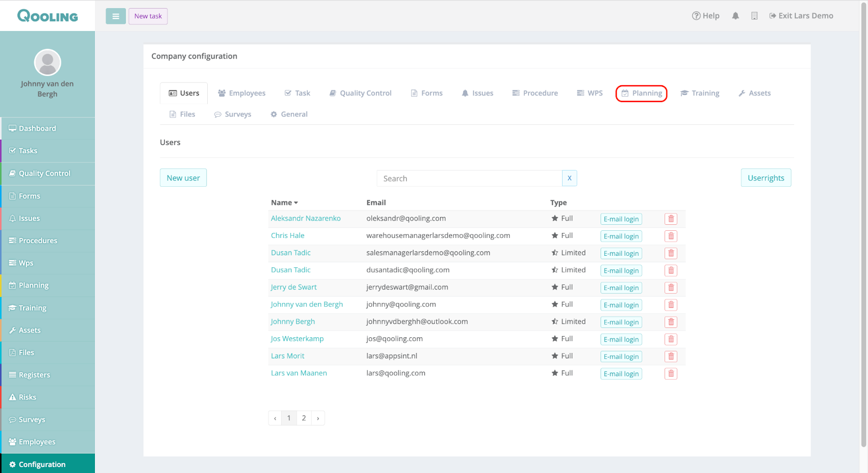Open Training in the sidebar
The height and width of the screenshot is (473, 868).
tap(48, 308)
